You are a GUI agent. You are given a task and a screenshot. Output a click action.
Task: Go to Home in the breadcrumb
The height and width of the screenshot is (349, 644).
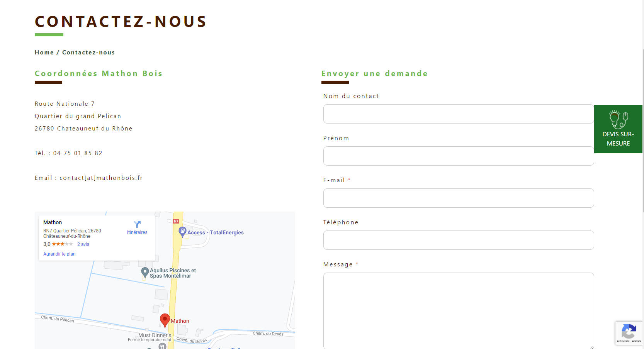point(44,53)
